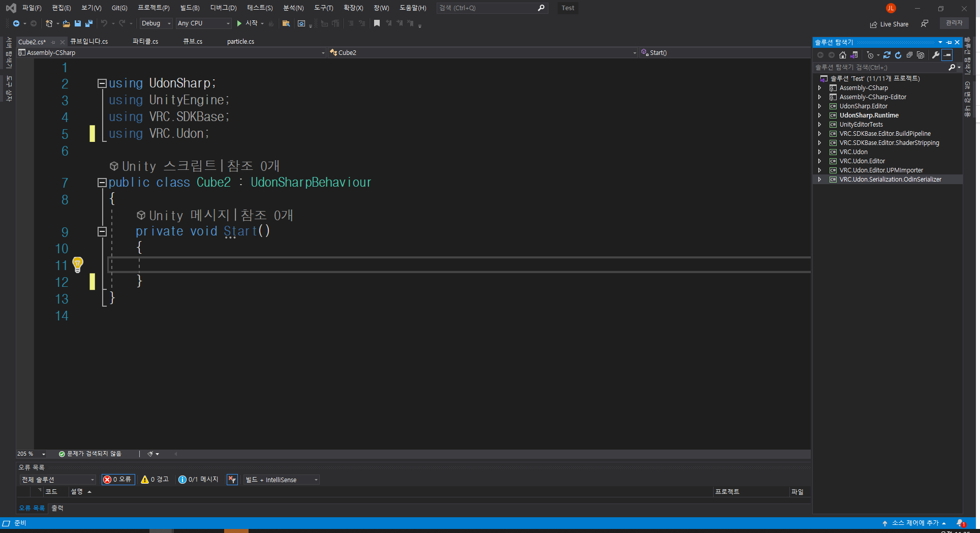Open the Assembly-CSharp project navigation dropdown
980x533 pixels.
click(x=171, y=53)
